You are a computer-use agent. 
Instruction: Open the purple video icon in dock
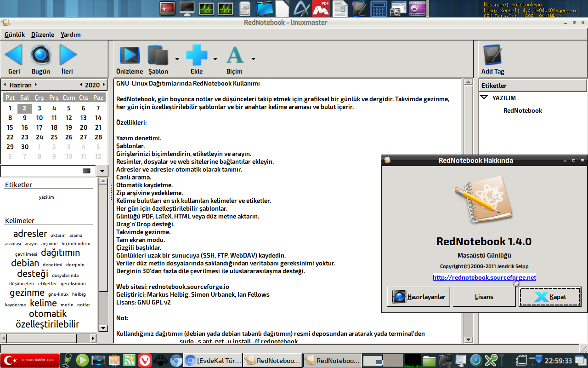click(x=418, y=8)
